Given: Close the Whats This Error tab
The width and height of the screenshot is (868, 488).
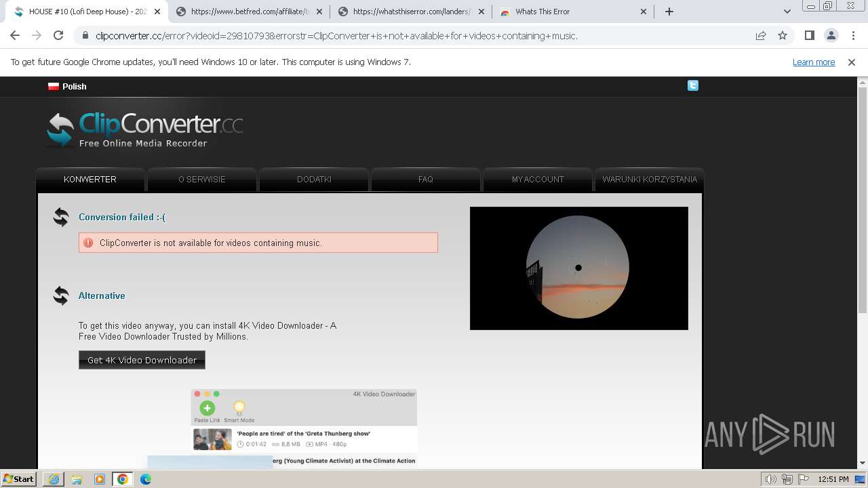Looking at the screenshot, I should click(x=644, y=12).
